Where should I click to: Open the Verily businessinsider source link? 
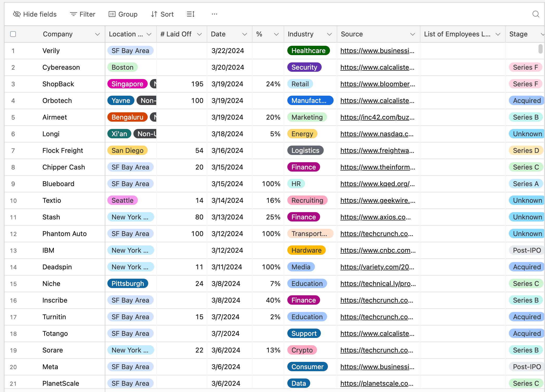click(377, 51)
